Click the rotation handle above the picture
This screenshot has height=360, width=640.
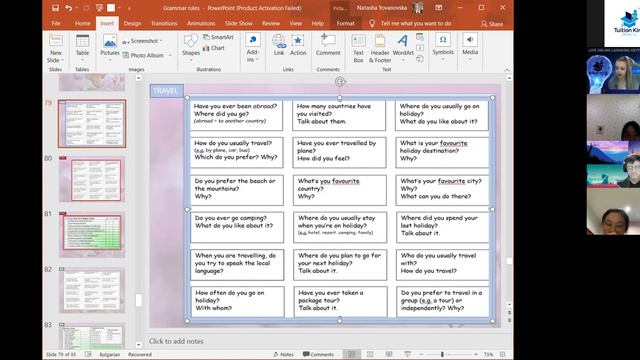[340, 82]
